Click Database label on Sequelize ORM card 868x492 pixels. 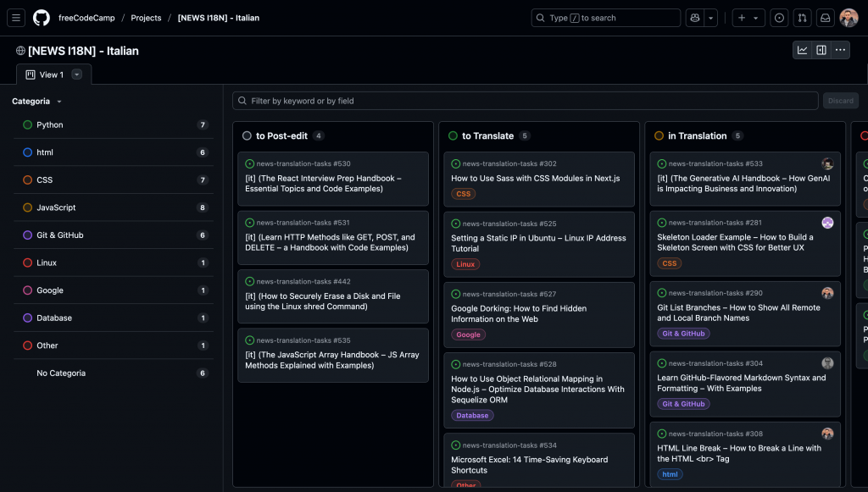[472, 415]
